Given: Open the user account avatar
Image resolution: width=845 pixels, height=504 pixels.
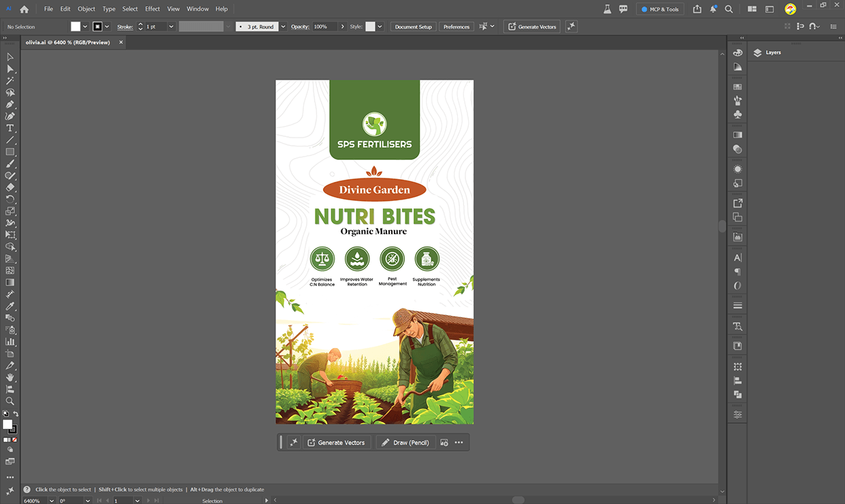Looking at the screenshot, I should click(x=790, y=9).
